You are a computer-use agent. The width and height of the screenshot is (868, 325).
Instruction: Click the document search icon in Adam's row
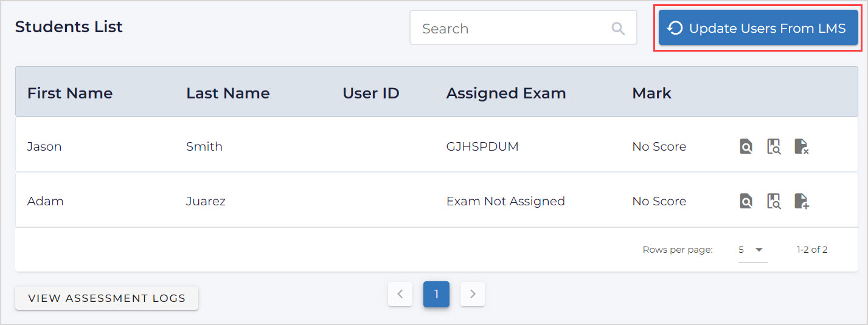coord(746,201)
